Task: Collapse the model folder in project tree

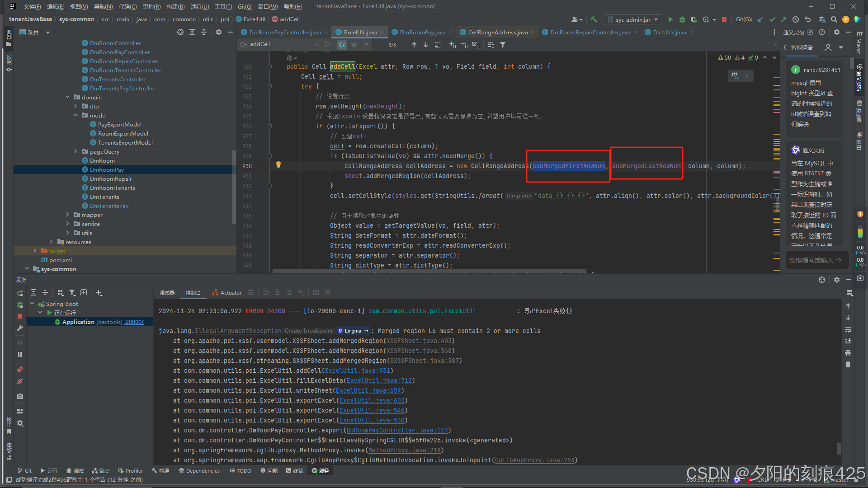Action: pos(75,115)
